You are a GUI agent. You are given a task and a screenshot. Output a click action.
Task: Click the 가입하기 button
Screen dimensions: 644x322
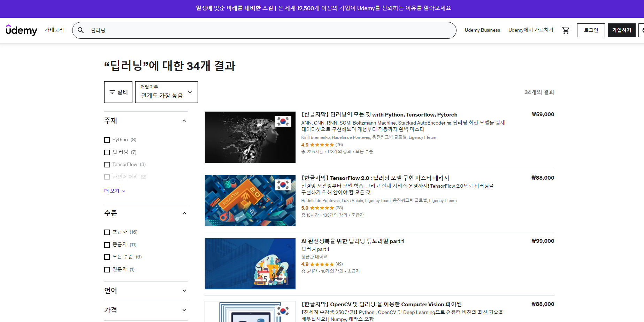tap(622, 30)
